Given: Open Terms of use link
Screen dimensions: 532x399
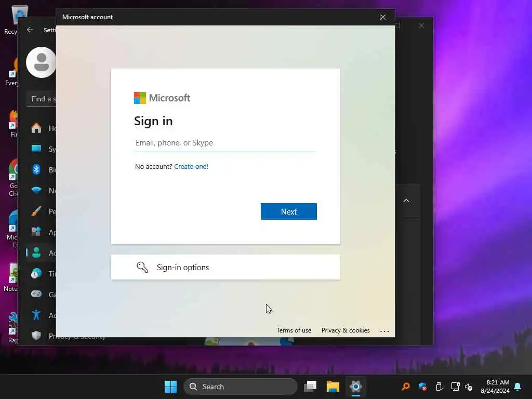Looking at the screenshot, I should (294, 330).
